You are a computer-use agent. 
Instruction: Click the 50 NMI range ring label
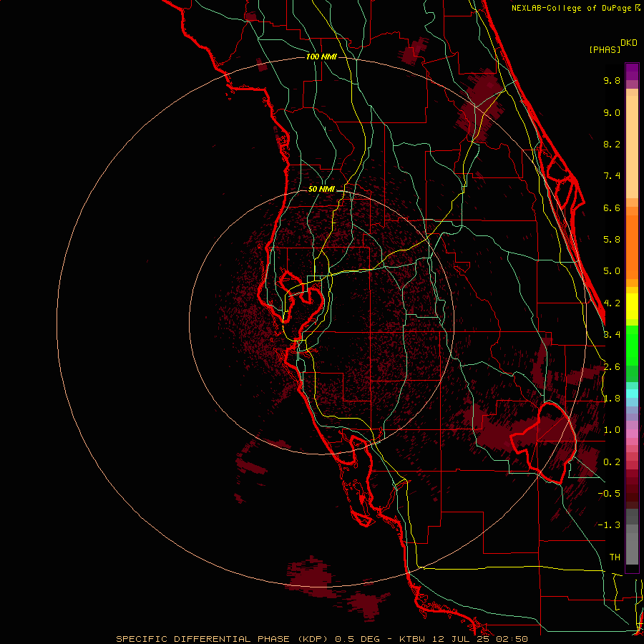(x=321, y=189)
